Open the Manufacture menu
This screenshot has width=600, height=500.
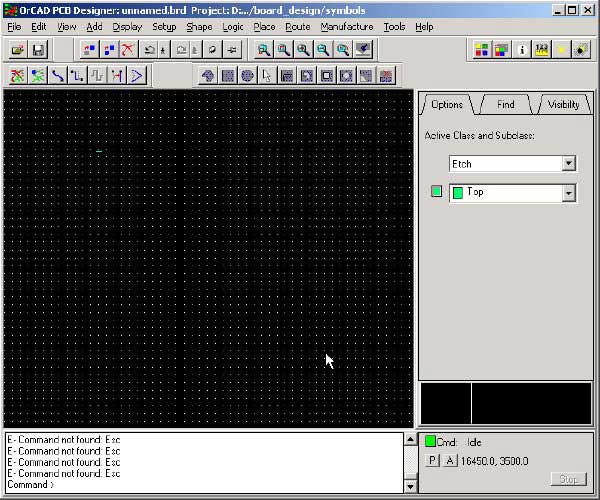pyautogui.click(x=346, y=27)
